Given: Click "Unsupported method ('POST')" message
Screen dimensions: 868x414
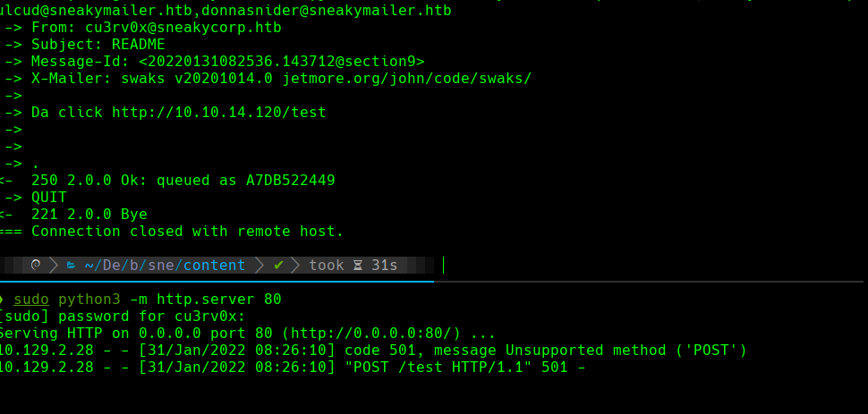Looking at the screenshot, I should (626, 351).
